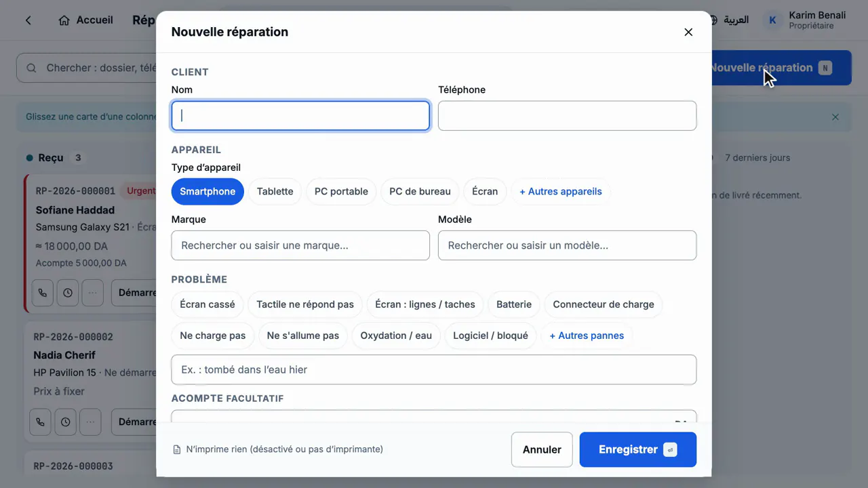This screenshot has width=868, height=488.
Task: Click clock icon on Nadia Cherif card
Action: pos(65,422)
